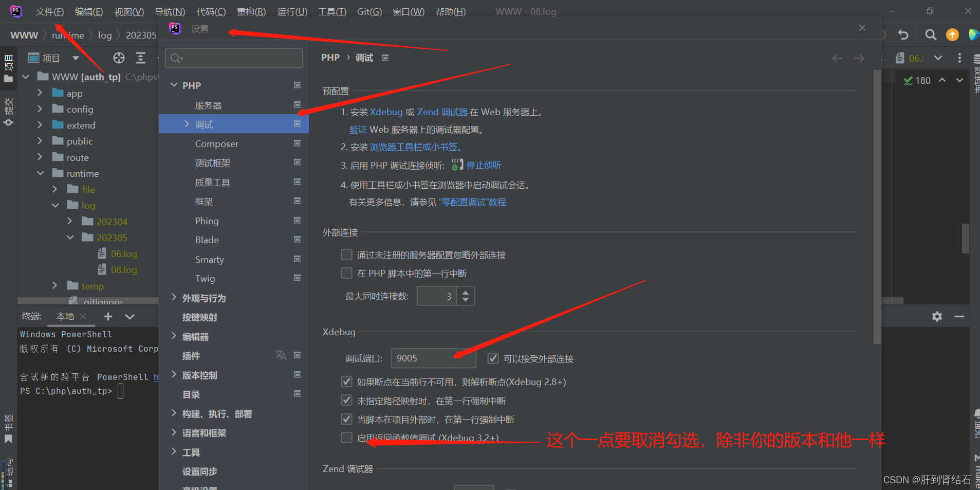Expand 版本控制 settings group
The image size is (980, 490).
pos(174,374)
